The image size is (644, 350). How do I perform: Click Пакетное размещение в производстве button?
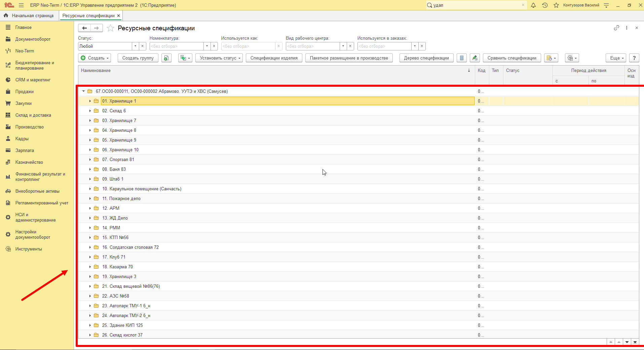coord(349,58)
